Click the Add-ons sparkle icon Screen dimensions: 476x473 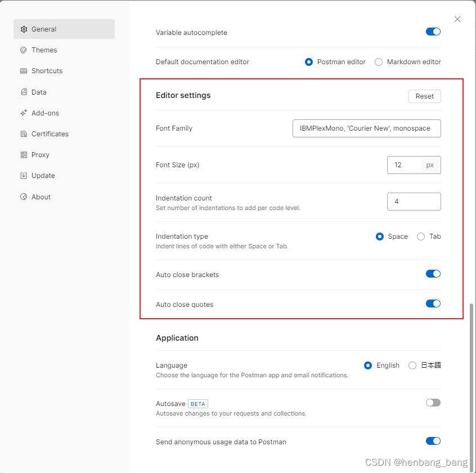(x=24, y=113)
